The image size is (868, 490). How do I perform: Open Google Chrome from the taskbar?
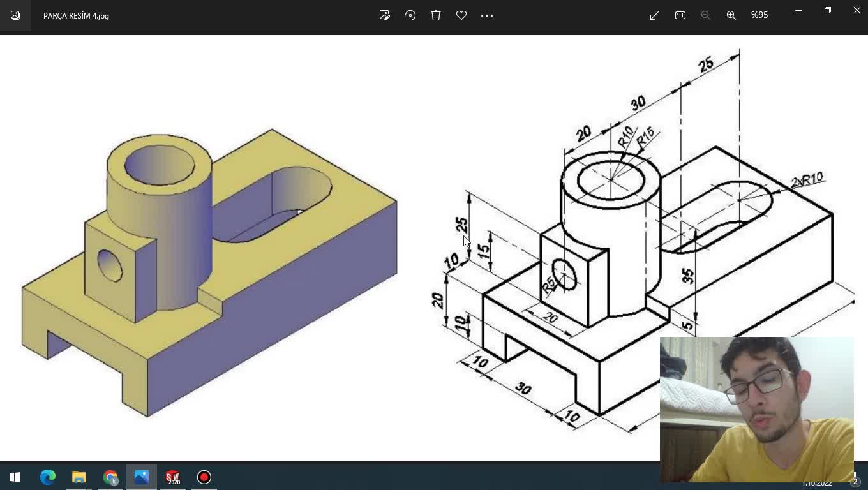pyautogui.click(x=110, y=477)
